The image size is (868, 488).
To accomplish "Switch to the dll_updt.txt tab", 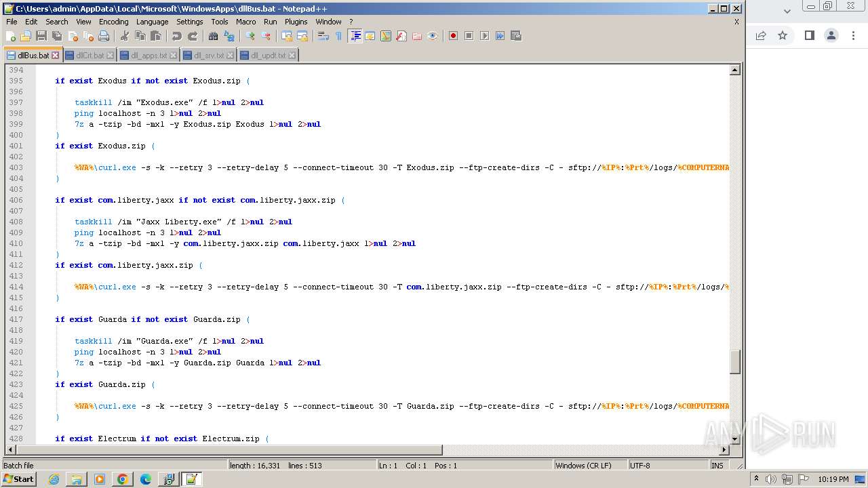I will 268,56.
